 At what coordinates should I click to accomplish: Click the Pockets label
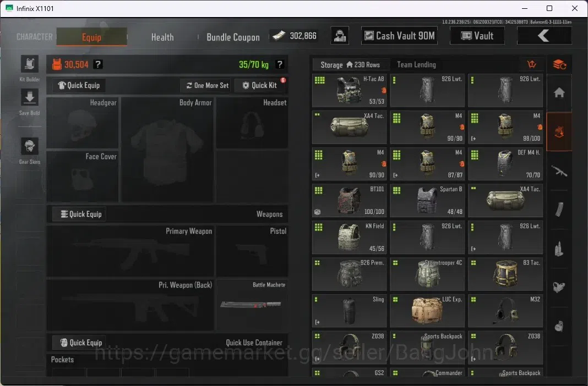pos(62,360)
